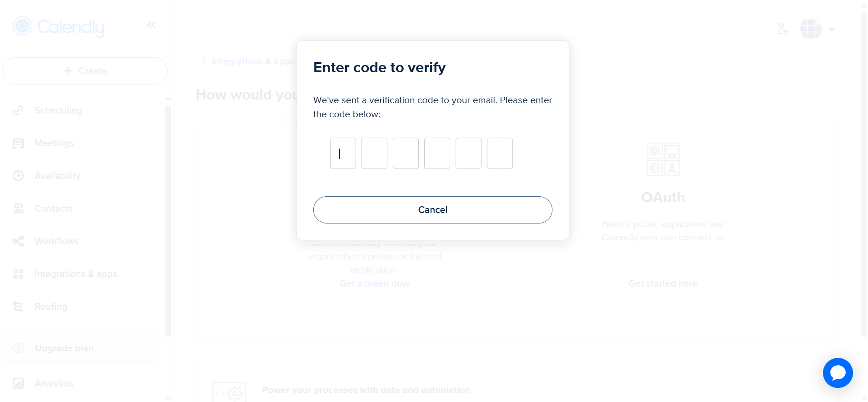Click Integrations & apps breadcrumb link

click(x=253, y=61)
